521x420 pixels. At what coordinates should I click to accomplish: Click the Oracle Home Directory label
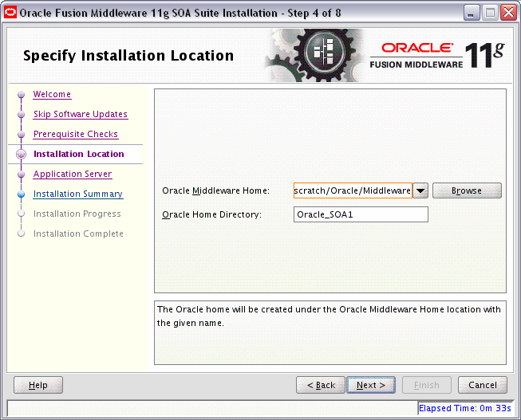[x=212, y=214]
